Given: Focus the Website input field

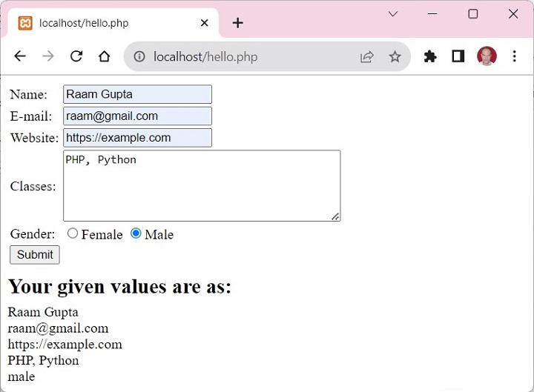Looking at the screenshot, I should coord(138,138).
